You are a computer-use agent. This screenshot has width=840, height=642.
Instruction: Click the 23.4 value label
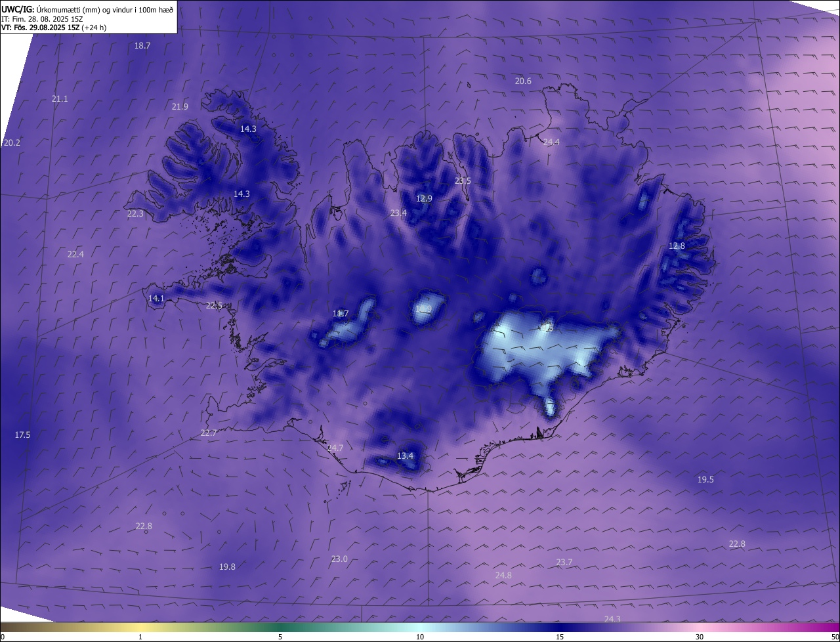coord(398,213)
